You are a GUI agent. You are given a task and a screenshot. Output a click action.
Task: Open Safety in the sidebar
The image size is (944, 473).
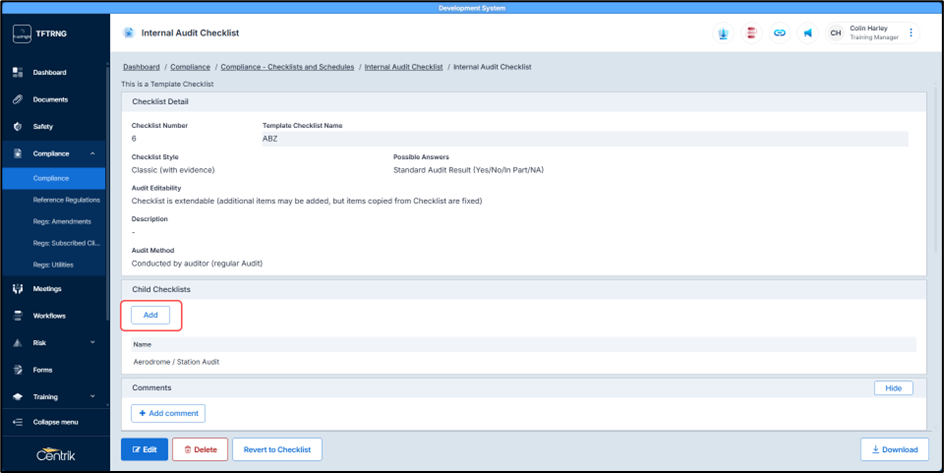[x=43, y=126]
